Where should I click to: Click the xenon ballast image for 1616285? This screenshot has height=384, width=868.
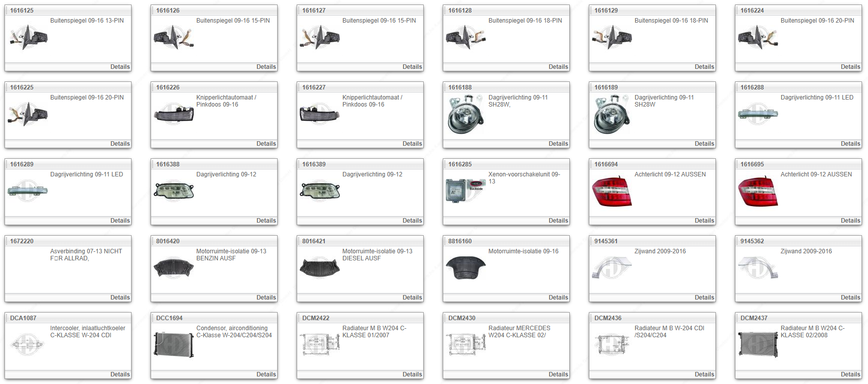(x=465, y=190)
